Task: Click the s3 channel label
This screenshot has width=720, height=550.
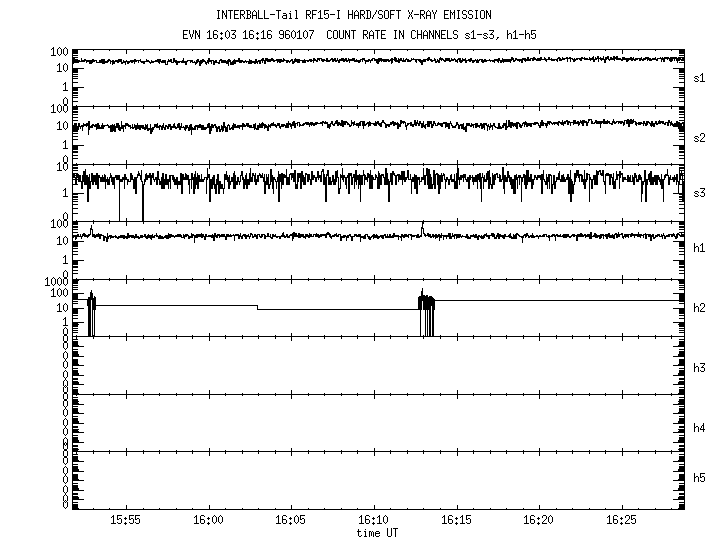Action: pyautogui.click(x=700, y=191)
